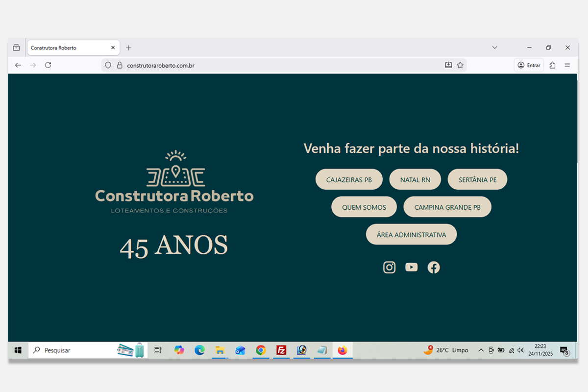Open the Facebook page icon
The height and width of the screenshot is (392, 588).
pos(433,267)
